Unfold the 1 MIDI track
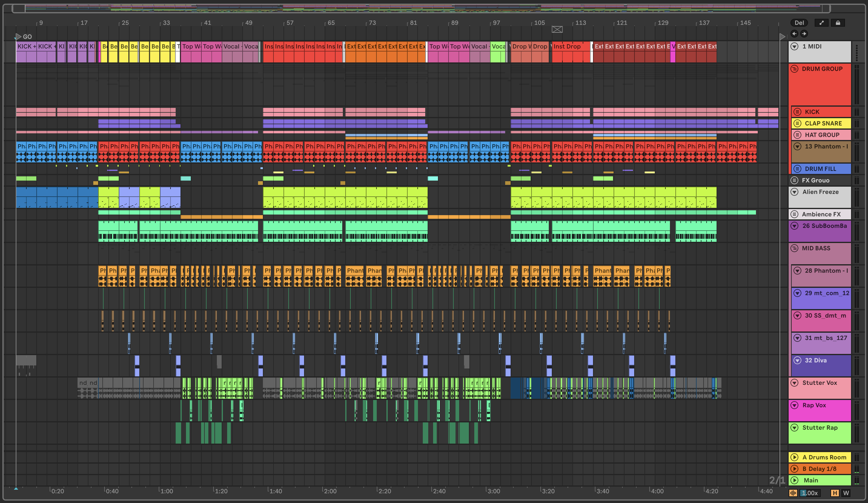The image size is (868, 503). (x=795, y=46)
